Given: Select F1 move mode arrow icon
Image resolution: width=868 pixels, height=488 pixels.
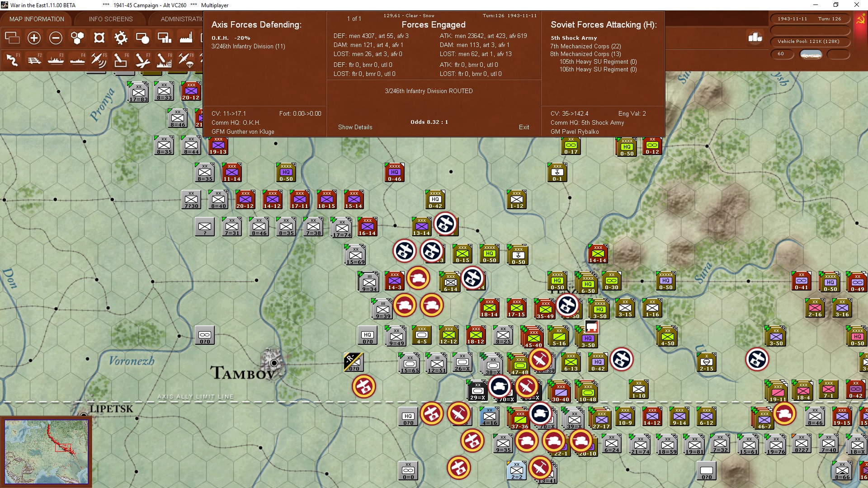Looking at the screenshot, I should pos(12,60).
